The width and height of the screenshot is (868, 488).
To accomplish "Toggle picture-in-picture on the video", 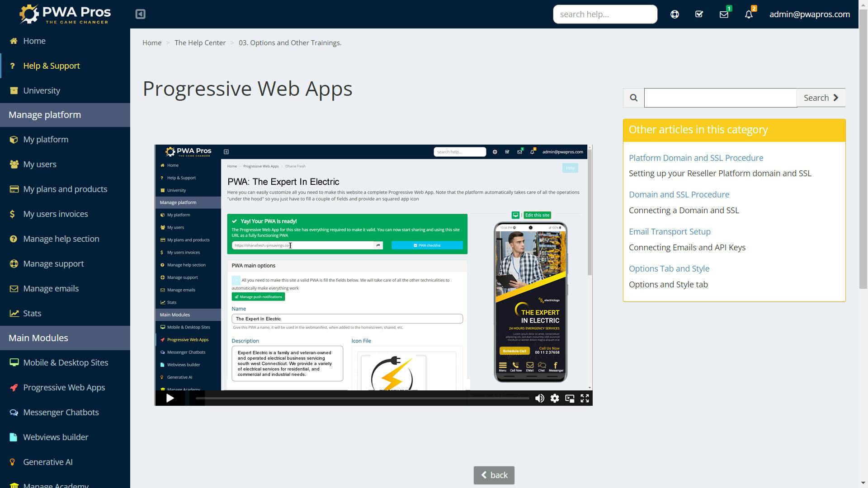I will 570,398.
